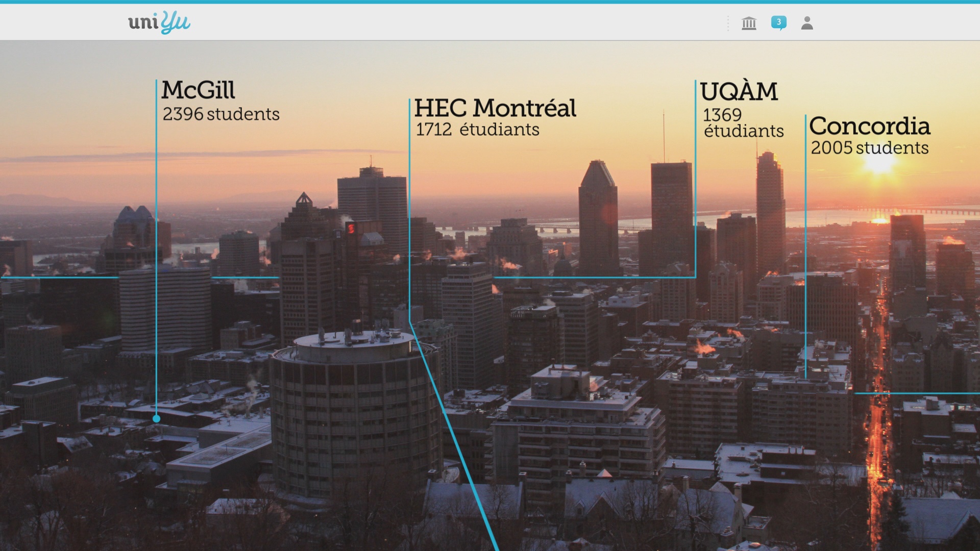Click the uniYu logo
The height and width of the screenshot is (551, 980).
tap(159, 22)
